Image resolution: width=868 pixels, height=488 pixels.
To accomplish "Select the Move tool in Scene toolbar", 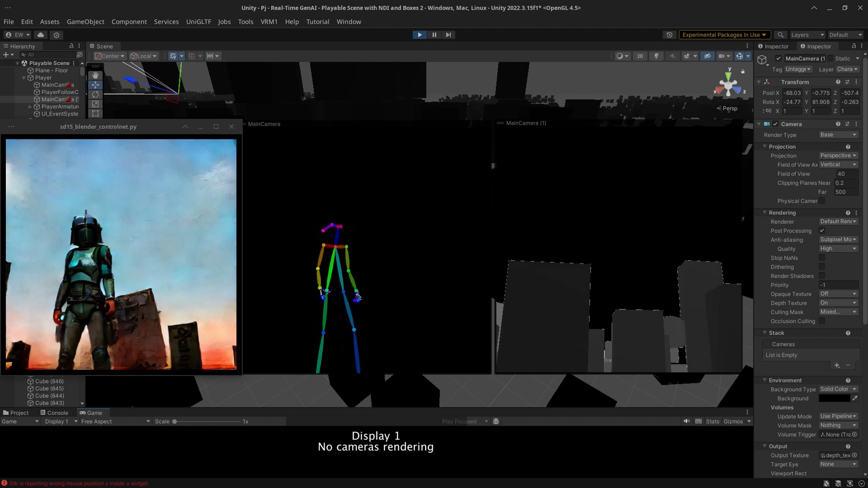I will [95, 85].
